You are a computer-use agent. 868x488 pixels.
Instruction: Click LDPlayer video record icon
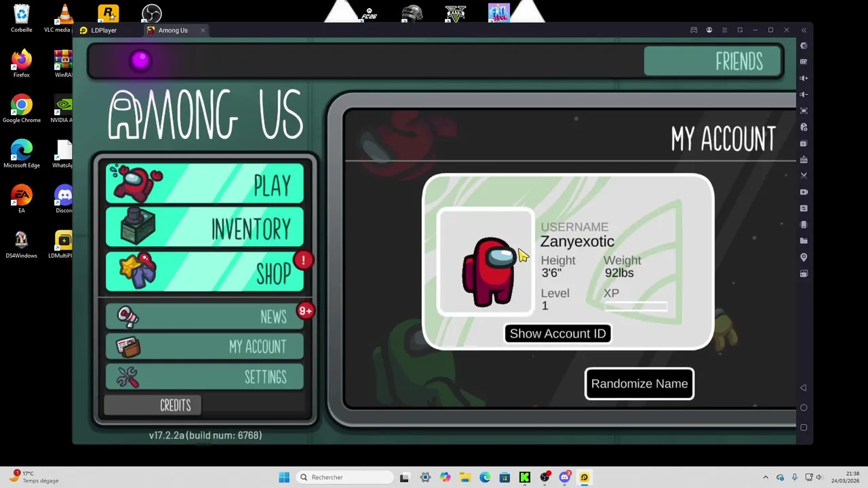(x=804, y=192)
